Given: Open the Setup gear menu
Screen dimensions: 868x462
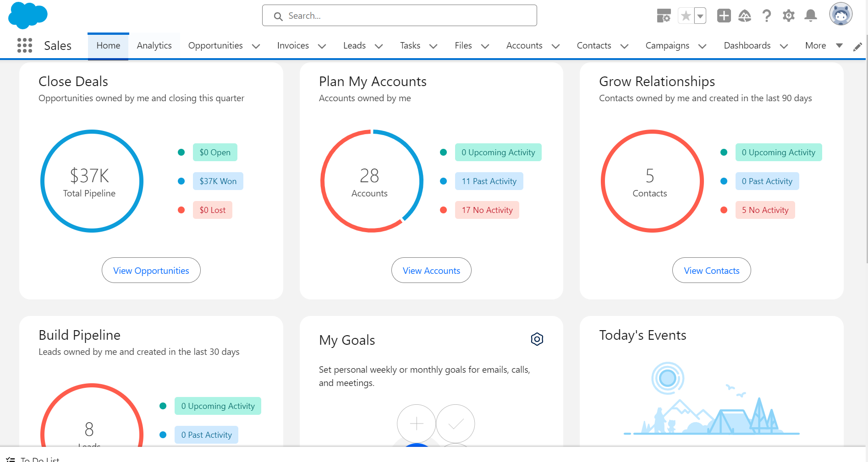Looking at the screenshot, I should 788,16.
